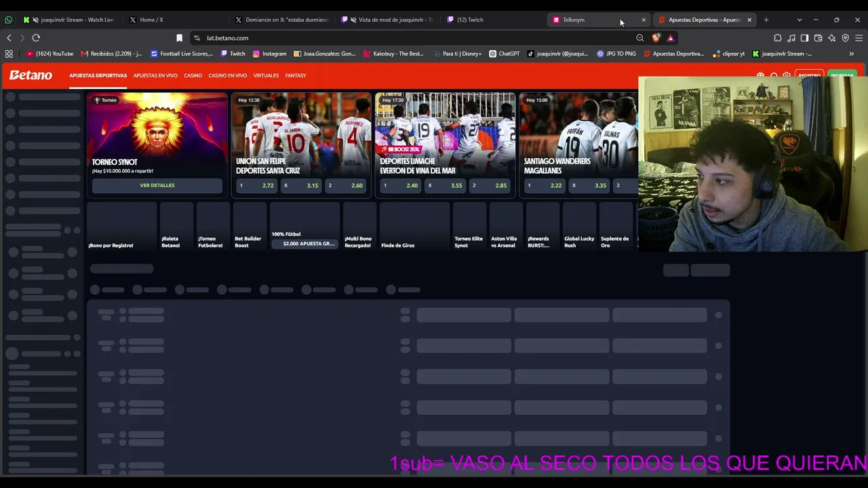This screenshot has width=868, height=488.
Task: Open the Football Live Scores bookmark
Action: click(182, 54)
